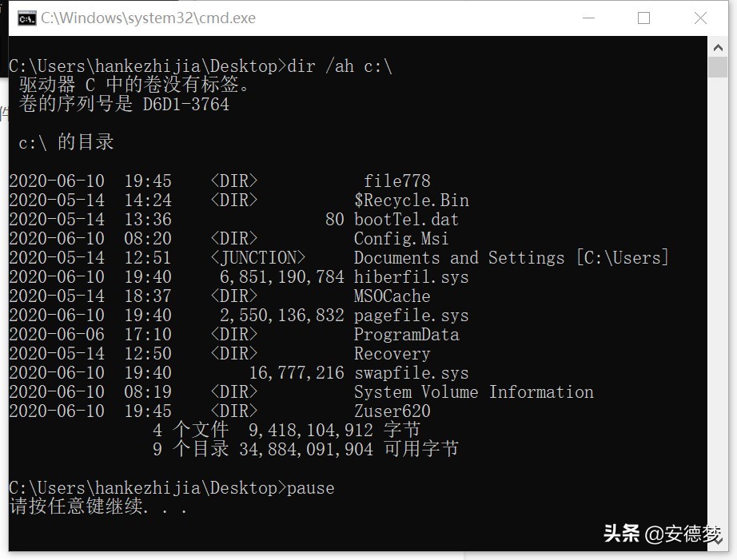Viewport: 737px width, 560px height.
Task: Click the pagefile.sys file name
Action: click(411, 316)
